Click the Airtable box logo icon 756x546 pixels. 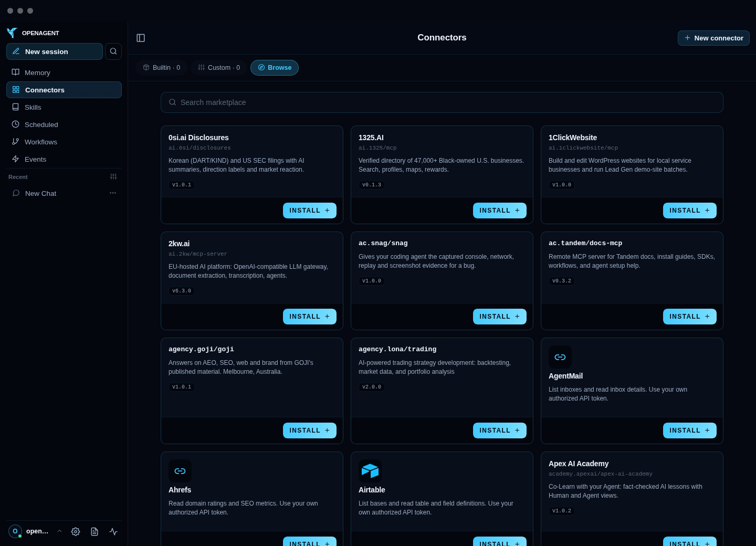[370, 471]
